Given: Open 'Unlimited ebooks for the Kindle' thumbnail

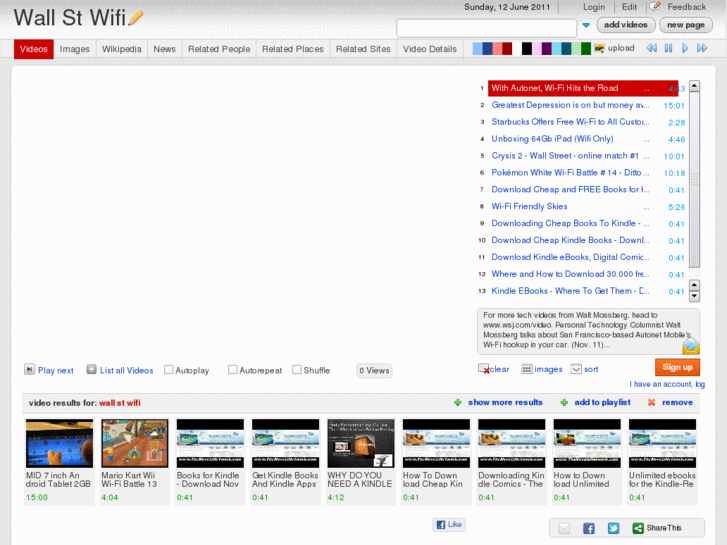Looking at the screenshot, I should pyautogui.click(x=662, y=443).
